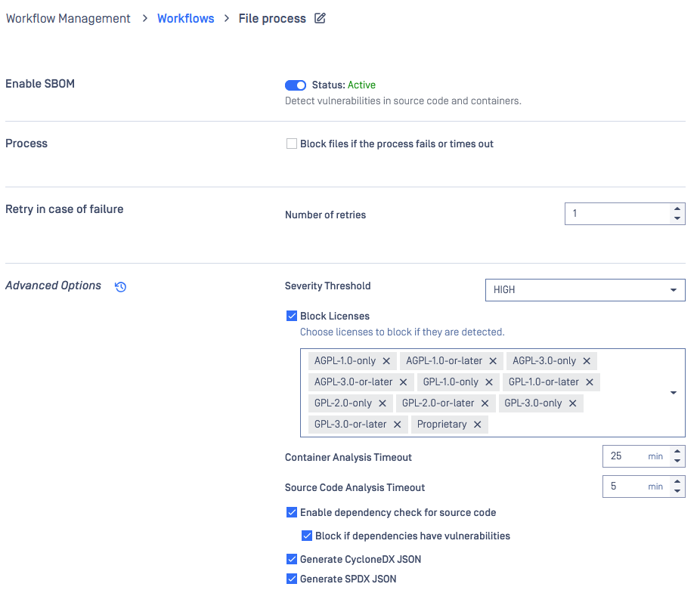Remove the GPL-3.0-or-later license tag
This screenshot has width=700, height=590.
coord(397,425)
